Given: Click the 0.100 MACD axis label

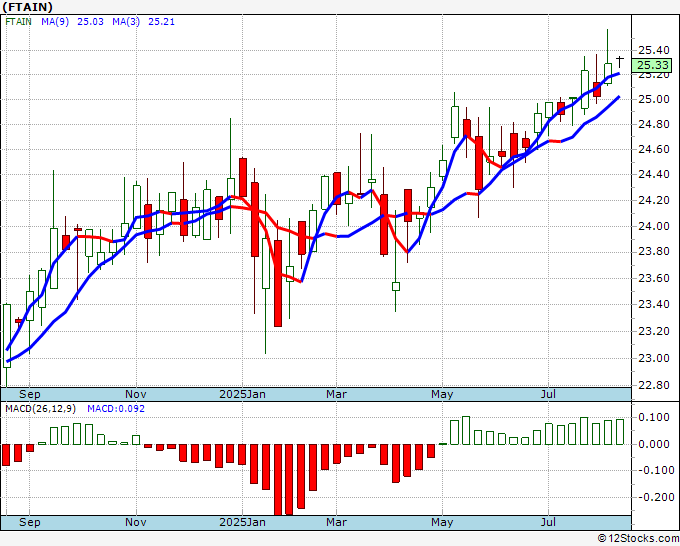Looking at the screenshot, I should pos(654,417).
